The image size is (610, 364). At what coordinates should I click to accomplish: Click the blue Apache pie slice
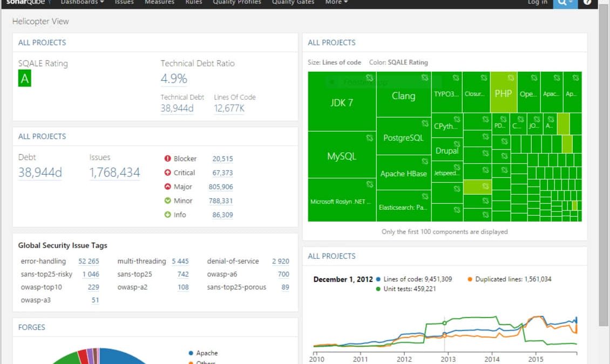pyautogui.click(x=123, y=356)
